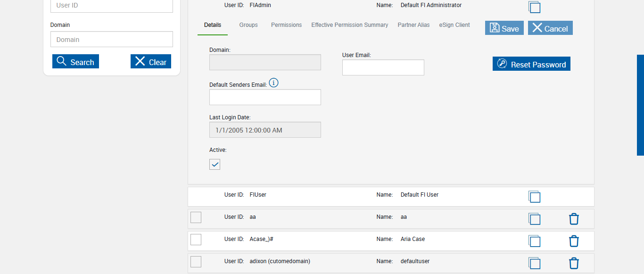This screenshot has width=644, height=274.
Task: Delete the Aria Case user
Action: (x=574, y=241)
